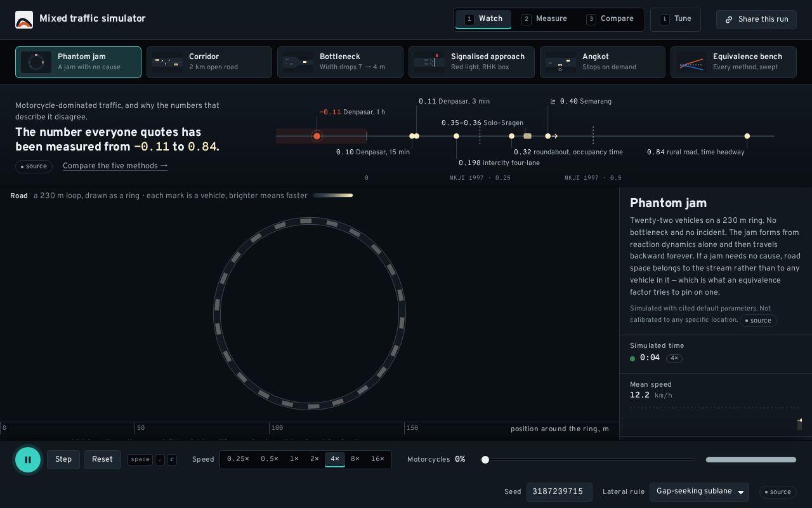Select the Phantom jam ring thumbnail icon

pos(36,62)
